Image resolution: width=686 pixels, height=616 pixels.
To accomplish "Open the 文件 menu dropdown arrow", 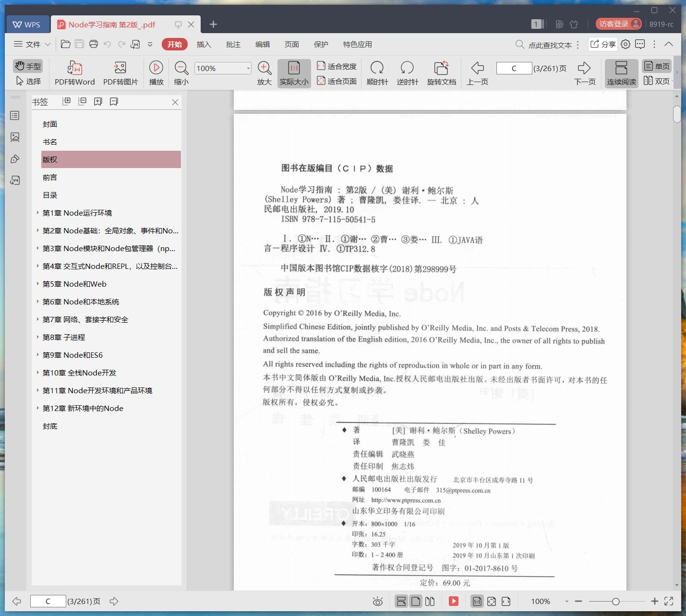I will (x=48, y=44).
